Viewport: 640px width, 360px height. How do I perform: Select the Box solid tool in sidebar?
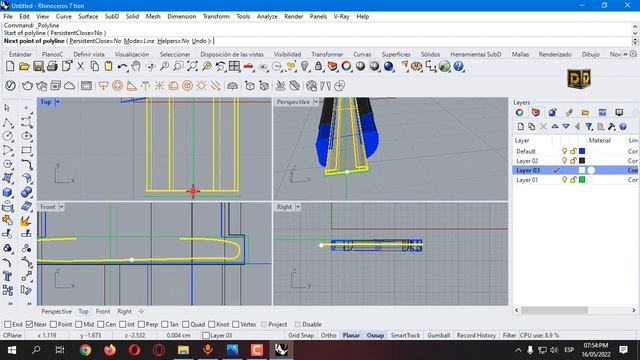[8, 192]
